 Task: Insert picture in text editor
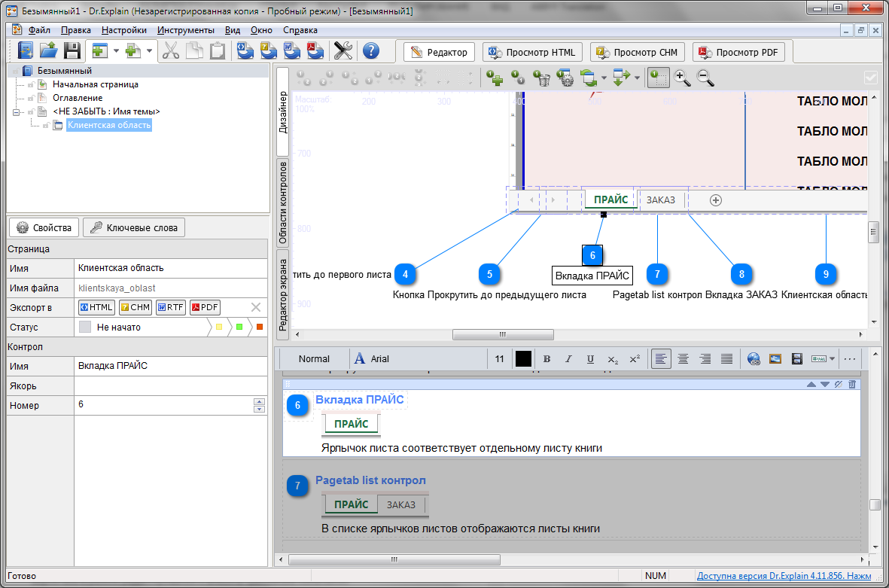[x=775, y=359]
